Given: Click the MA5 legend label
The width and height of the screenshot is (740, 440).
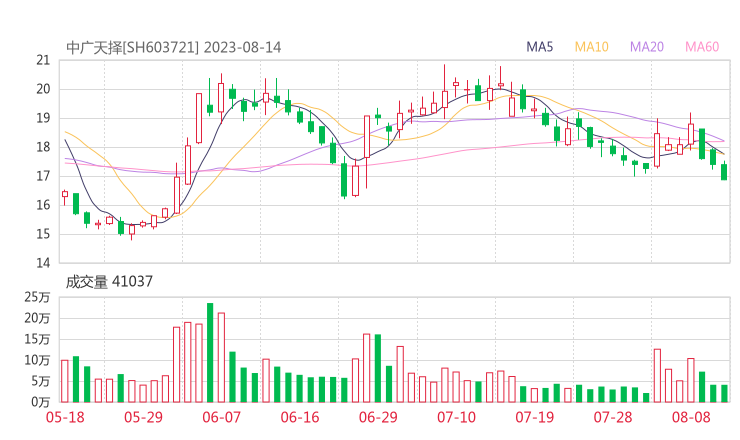Looking at the screenshot, I should coord(539,47).
